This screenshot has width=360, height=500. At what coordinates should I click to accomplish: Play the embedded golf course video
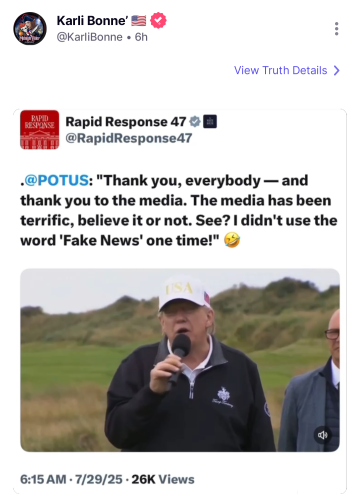[180, 360]
